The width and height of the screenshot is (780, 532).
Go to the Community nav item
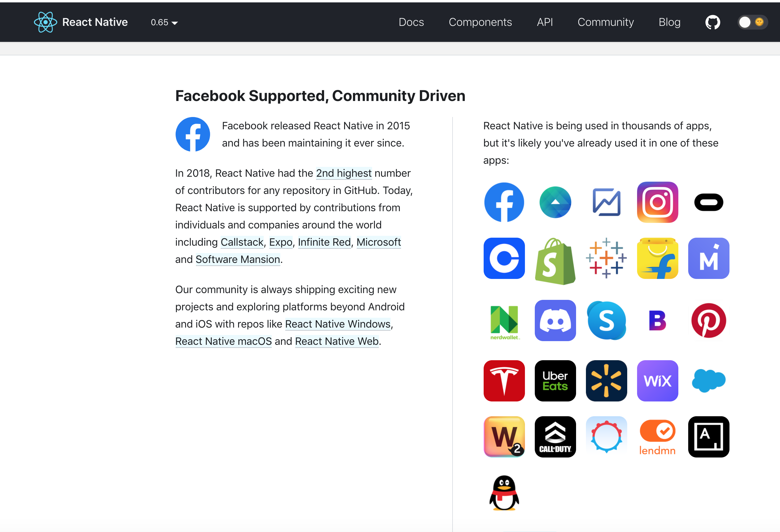(605, 22)
